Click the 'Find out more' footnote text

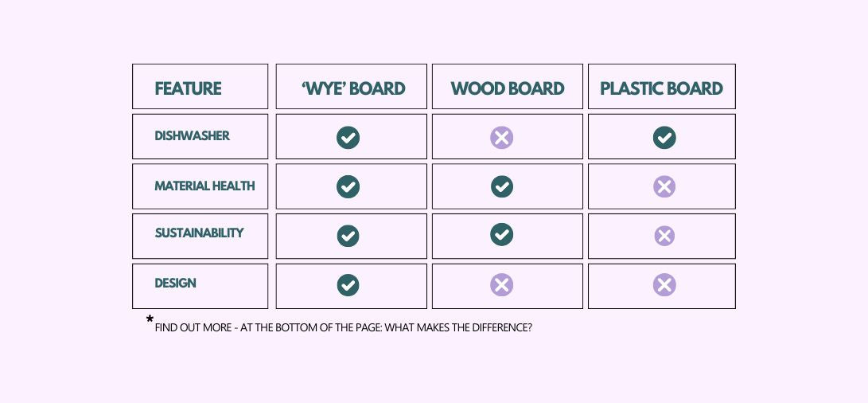click(x=343, y=327)
